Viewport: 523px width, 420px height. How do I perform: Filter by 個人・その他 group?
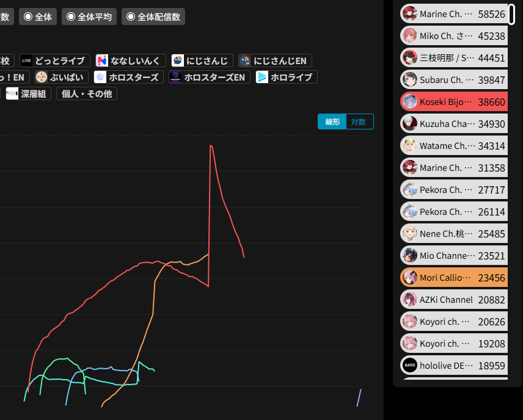pos(87,93)
